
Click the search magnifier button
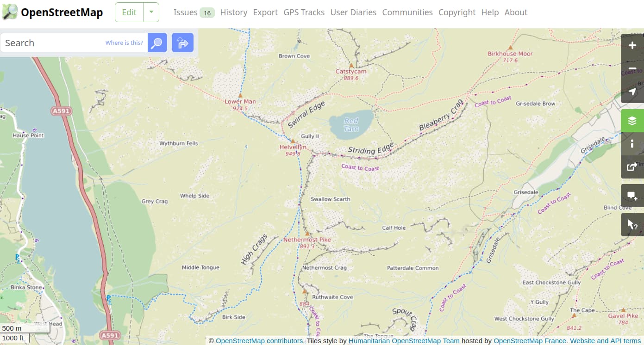click(157, 43)
